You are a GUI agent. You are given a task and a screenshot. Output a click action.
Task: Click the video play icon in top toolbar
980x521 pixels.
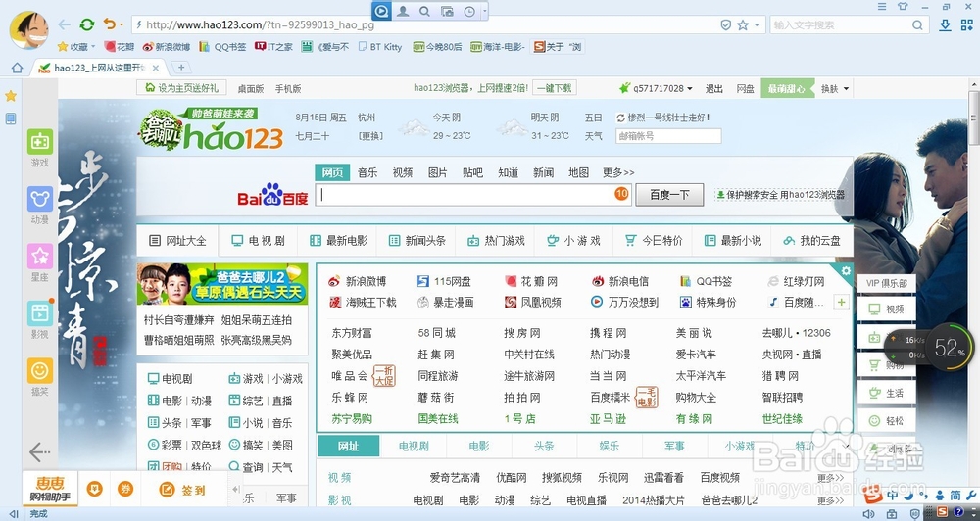tap(382, 11)
